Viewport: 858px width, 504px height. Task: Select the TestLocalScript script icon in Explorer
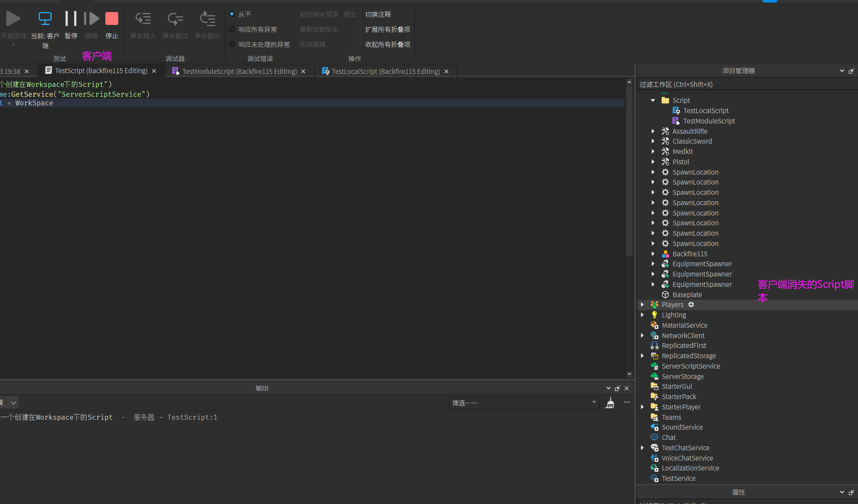(676, 111)
